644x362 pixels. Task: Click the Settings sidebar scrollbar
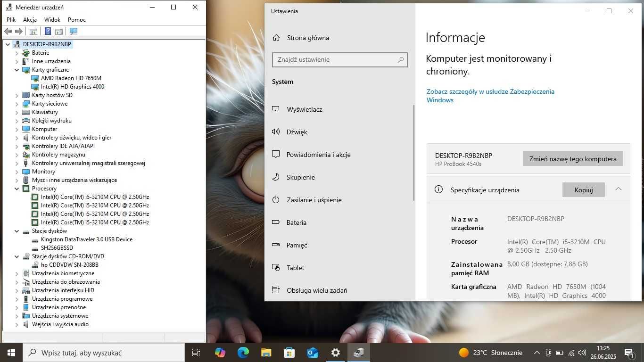point(413,153)
